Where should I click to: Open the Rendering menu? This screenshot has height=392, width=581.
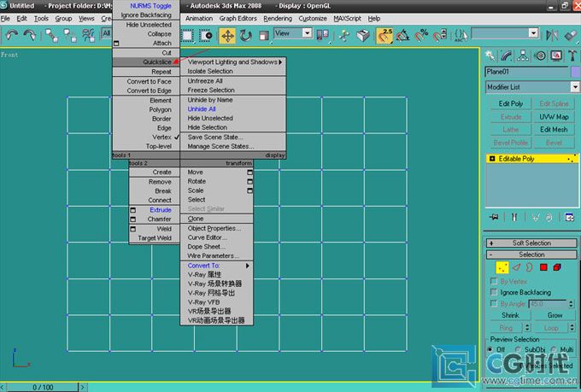tap(277, 18)
